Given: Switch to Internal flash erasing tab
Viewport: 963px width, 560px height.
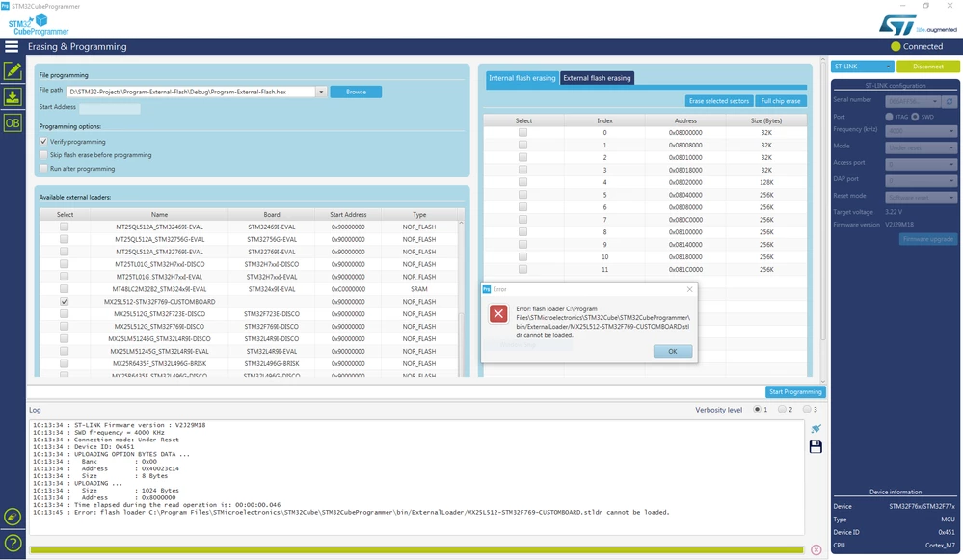Looking at the screenshot, I should (522, 78).
